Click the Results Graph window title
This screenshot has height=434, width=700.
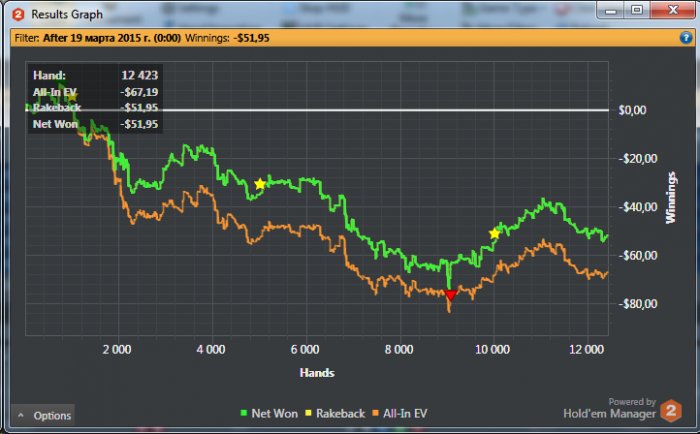coord(67,14)
